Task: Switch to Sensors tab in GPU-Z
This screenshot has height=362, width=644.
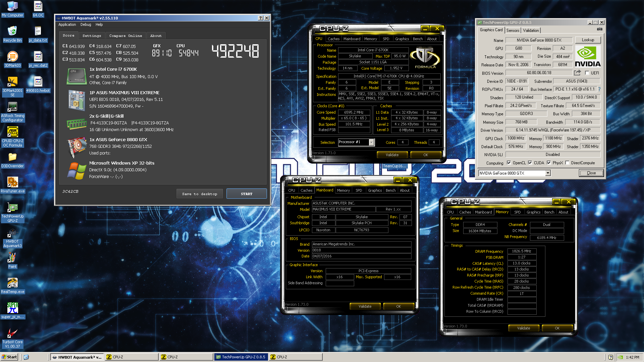Action: click(x=513, y=31)
